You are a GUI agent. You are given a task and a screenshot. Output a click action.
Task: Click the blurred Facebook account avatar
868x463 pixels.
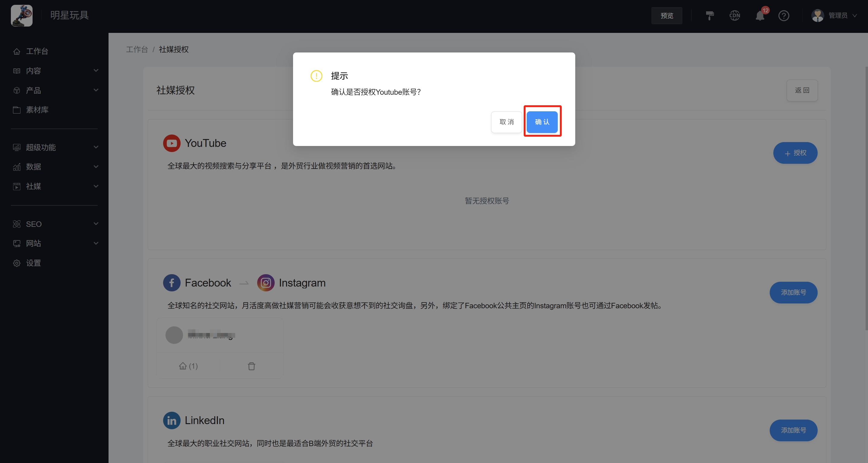tap(174, 335)
